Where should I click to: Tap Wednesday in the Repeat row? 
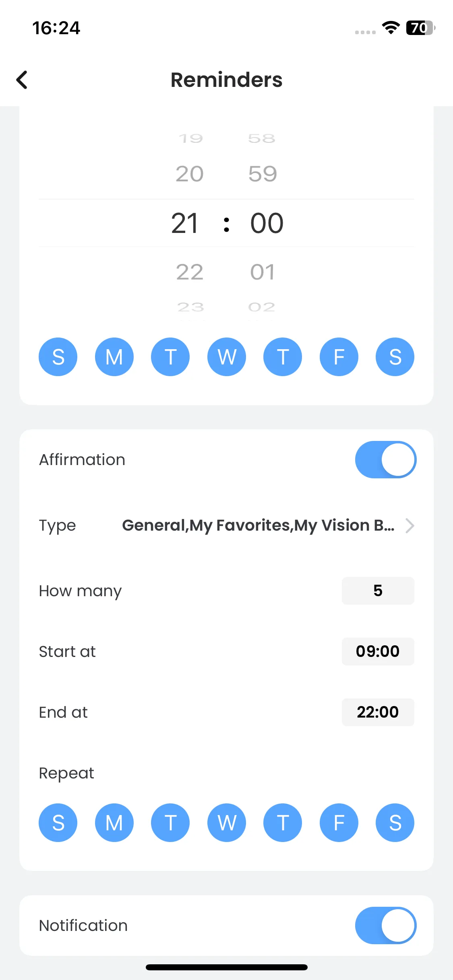click(226, 823)
